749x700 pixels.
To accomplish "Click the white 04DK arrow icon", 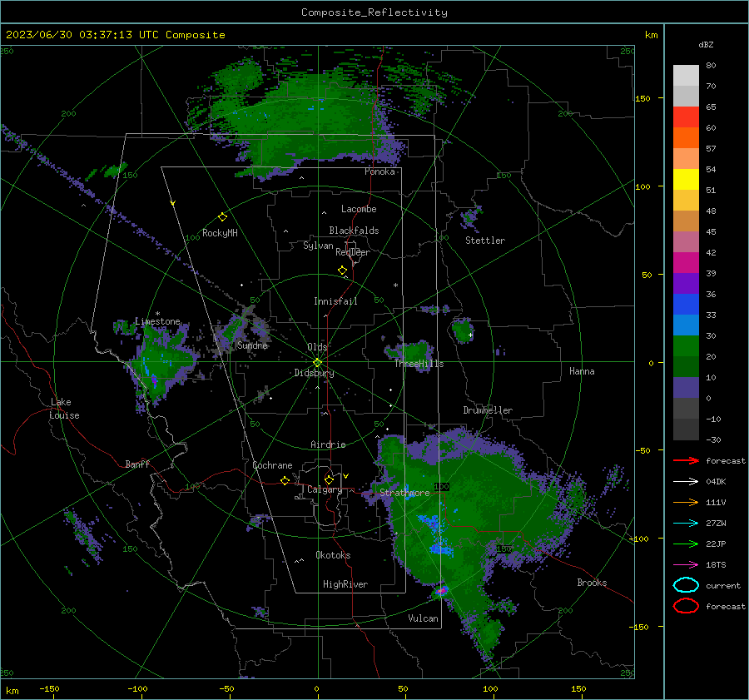I will coord(686,482).
